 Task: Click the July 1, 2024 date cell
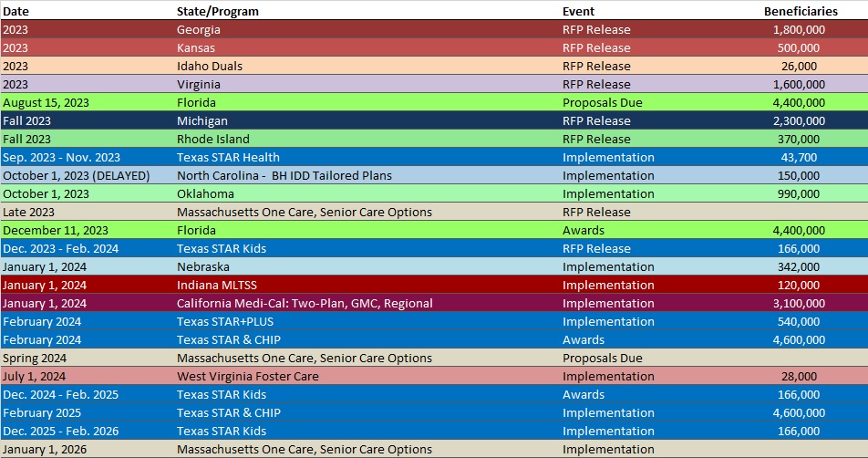point(35,377)
